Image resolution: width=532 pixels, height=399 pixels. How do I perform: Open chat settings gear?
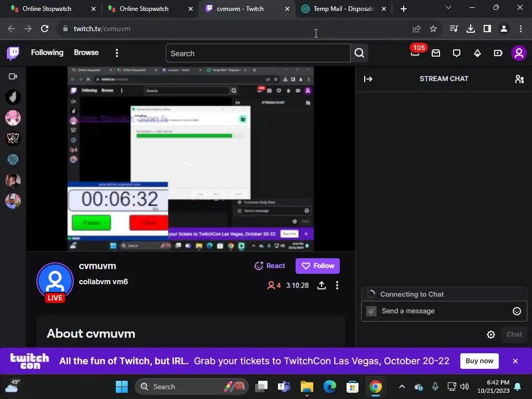click(490, 335)
